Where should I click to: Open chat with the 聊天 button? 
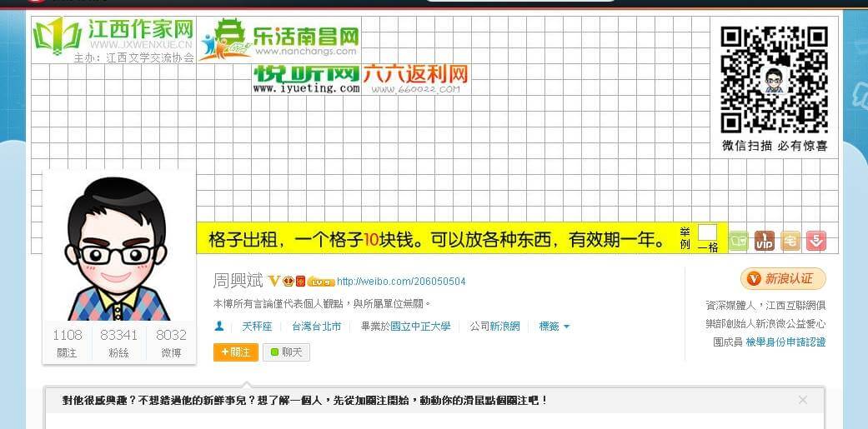pyautogui.click(x=286, y=352)
